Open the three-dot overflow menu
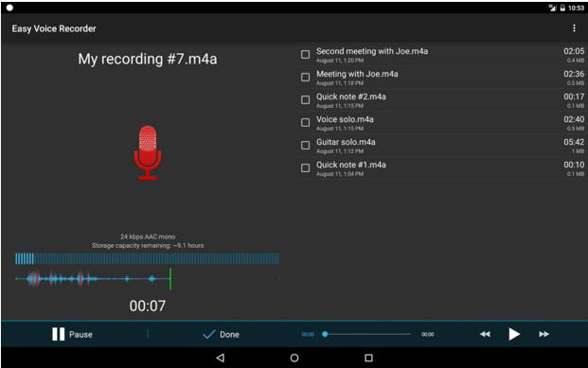Image resolution: width=588 pixels, height=368 pixels. [574, 28]
